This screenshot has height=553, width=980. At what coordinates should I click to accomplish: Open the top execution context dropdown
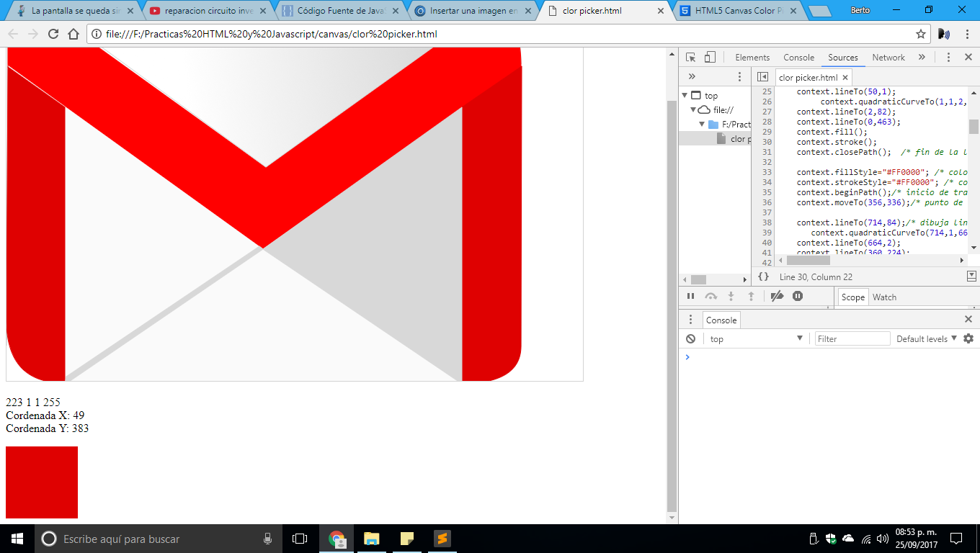coord(756,338)
